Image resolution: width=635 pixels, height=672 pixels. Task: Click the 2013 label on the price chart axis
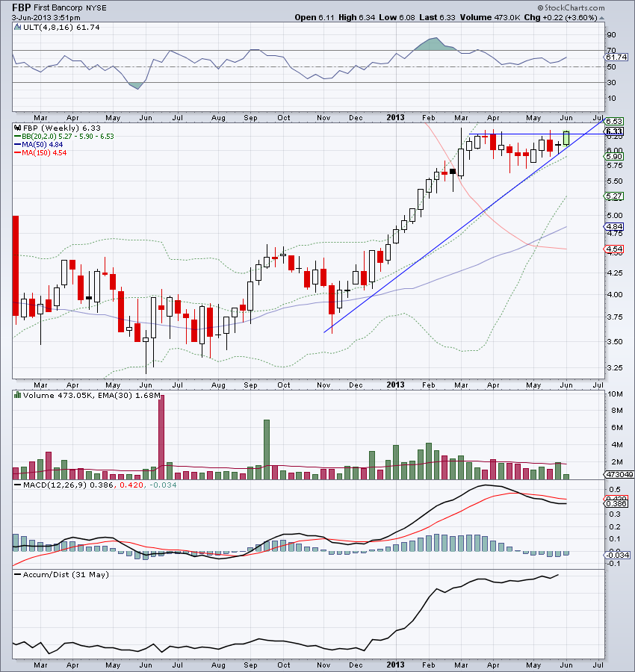[x=395, y=385]
